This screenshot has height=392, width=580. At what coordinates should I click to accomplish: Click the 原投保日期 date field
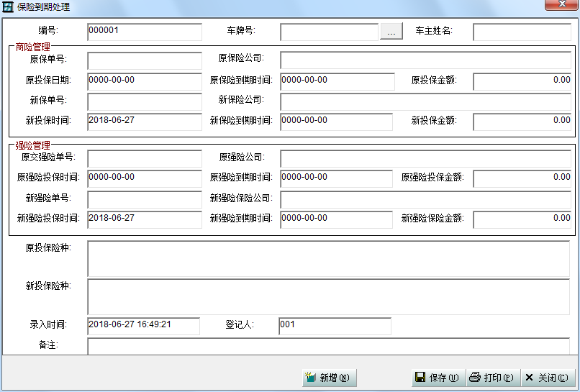145,81
